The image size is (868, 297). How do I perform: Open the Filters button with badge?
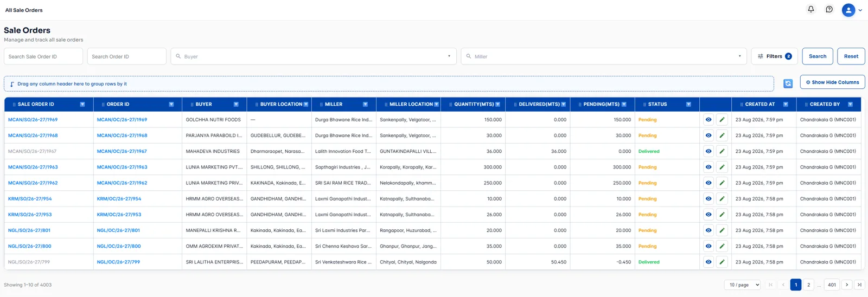tap(774, 56)
